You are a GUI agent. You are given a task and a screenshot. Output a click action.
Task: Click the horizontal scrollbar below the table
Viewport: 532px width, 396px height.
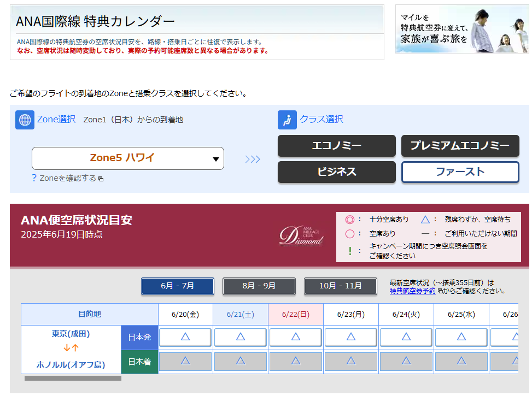pyautogui.click(x=73, y=378)
